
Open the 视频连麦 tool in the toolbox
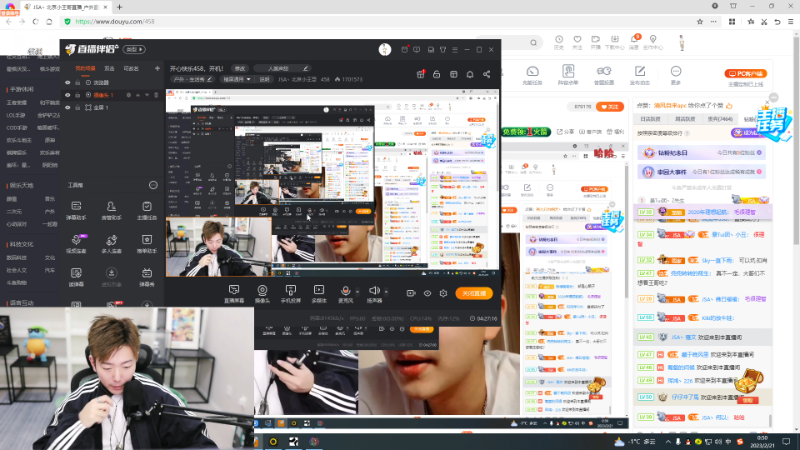pyautogui.click(x=76, y=243)
